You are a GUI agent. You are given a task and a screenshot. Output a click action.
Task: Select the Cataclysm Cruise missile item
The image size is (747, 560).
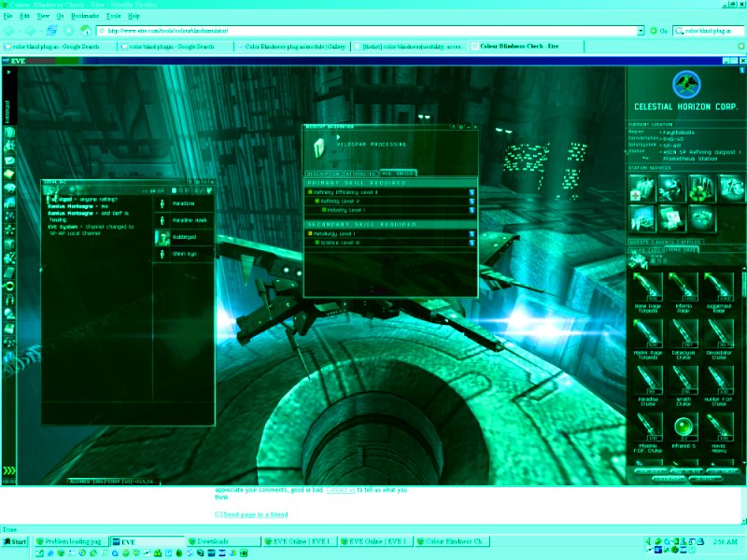684,339
